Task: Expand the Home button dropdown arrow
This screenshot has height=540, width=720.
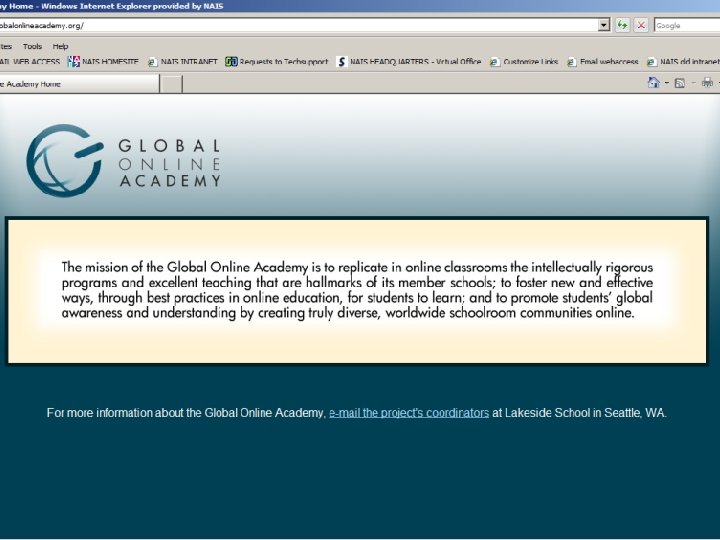Action: 667,83
